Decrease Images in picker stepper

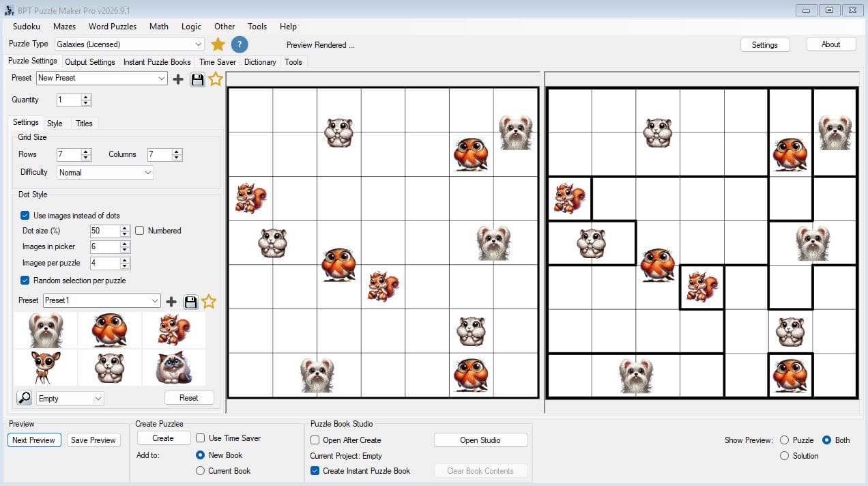click(x=125, y=250)
